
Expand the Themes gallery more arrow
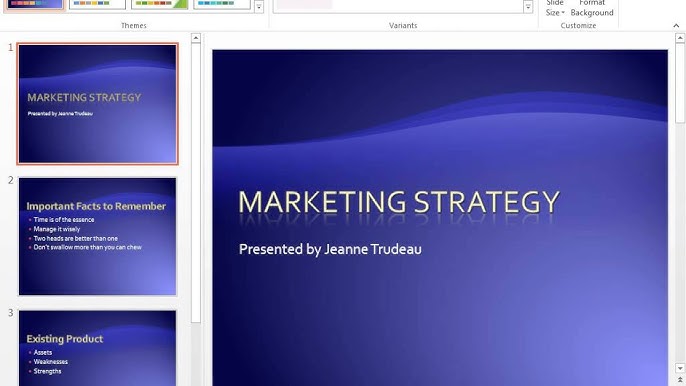(259, 7)
